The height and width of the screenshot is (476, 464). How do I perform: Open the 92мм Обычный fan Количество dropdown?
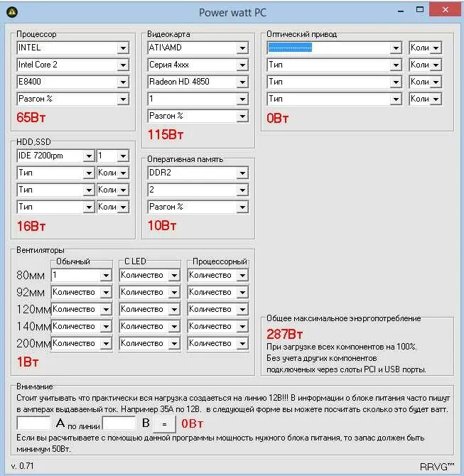pyautogui.click(x=82, y=292)
